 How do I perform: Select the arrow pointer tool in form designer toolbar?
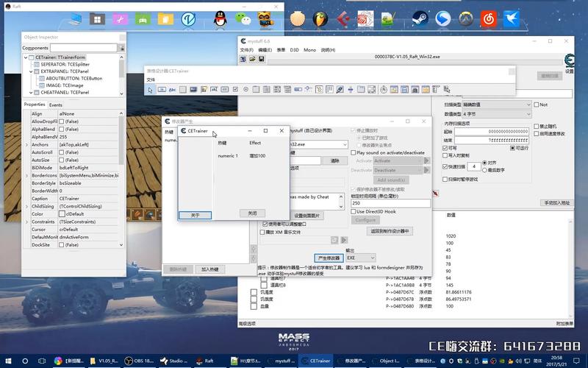click(151, 90)
